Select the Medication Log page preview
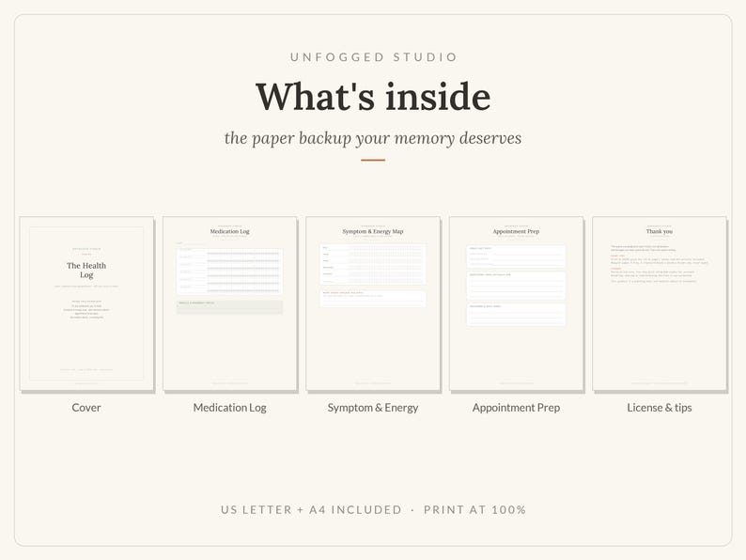 point(230,303)
